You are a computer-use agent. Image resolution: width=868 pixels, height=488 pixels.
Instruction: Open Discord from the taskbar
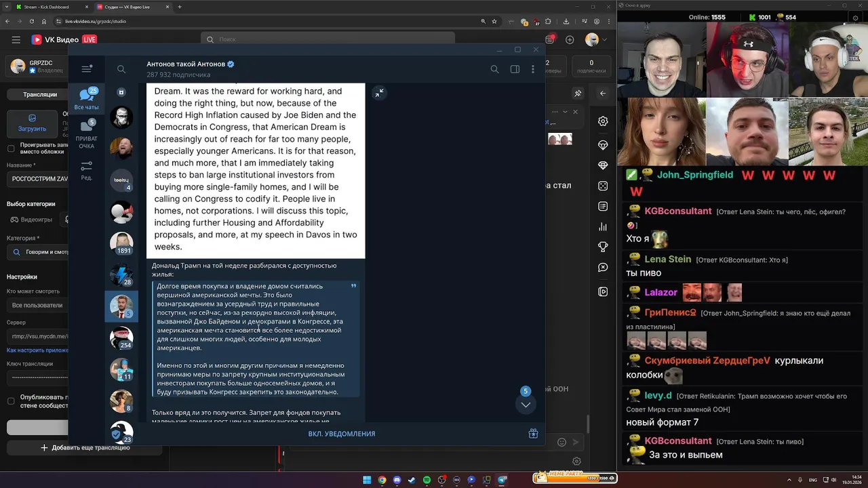pyautogui.click(x=397, y=480)
